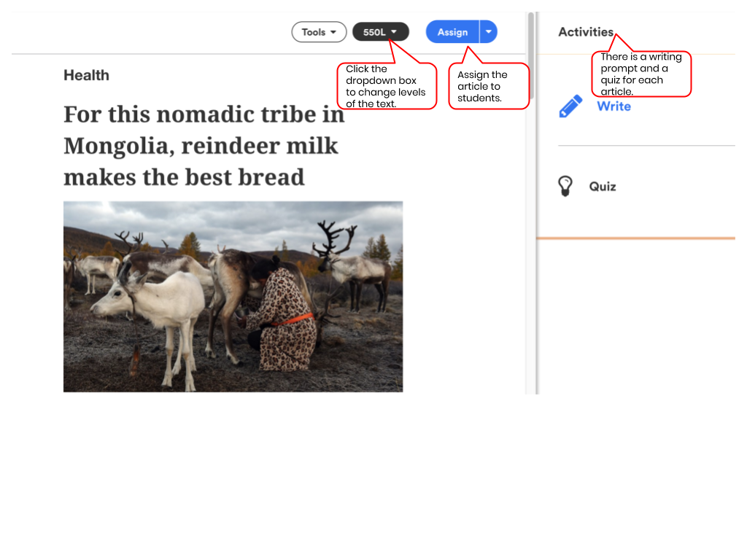Expand the 550L reading level dropdown

tap(380, 32)
